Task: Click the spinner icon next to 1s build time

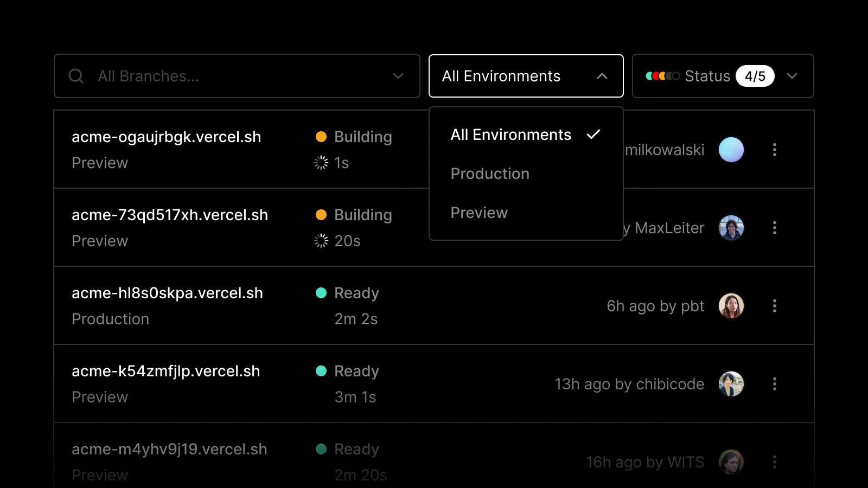Action: coord(321,162)
